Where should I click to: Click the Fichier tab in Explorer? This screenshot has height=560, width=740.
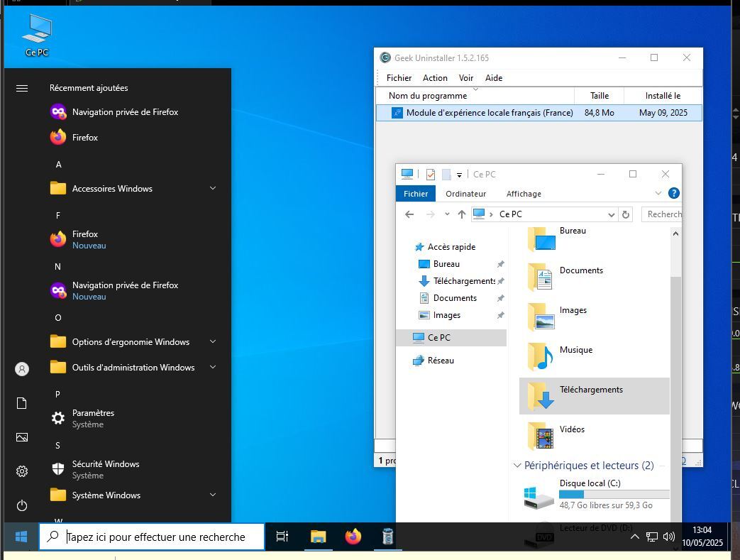click(x=416, y=194)
